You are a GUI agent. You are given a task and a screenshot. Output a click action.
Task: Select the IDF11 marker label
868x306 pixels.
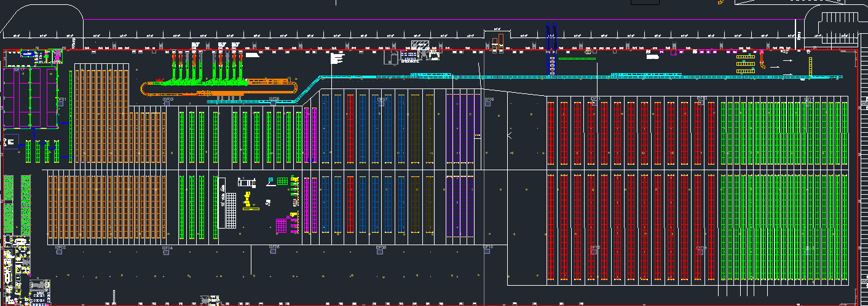(594, 99)
